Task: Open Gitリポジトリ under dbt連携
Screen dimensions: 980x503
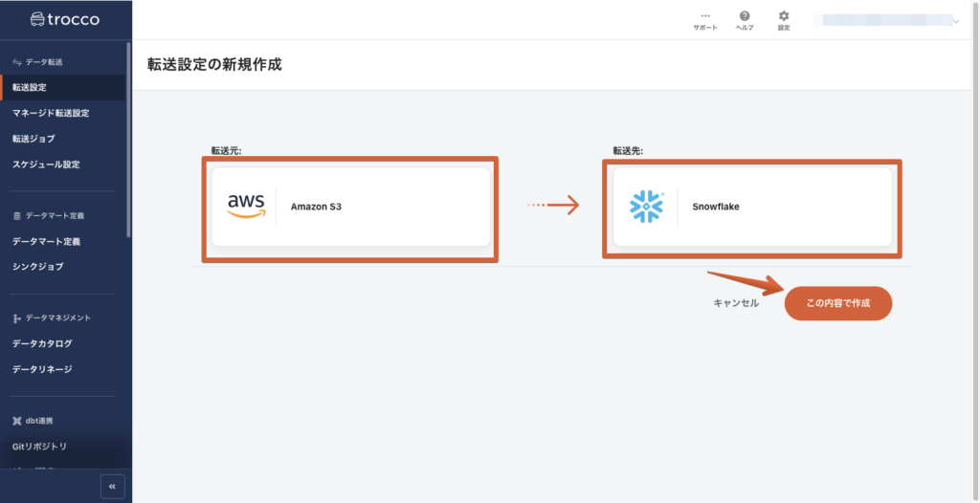Action: click(39, 447)
